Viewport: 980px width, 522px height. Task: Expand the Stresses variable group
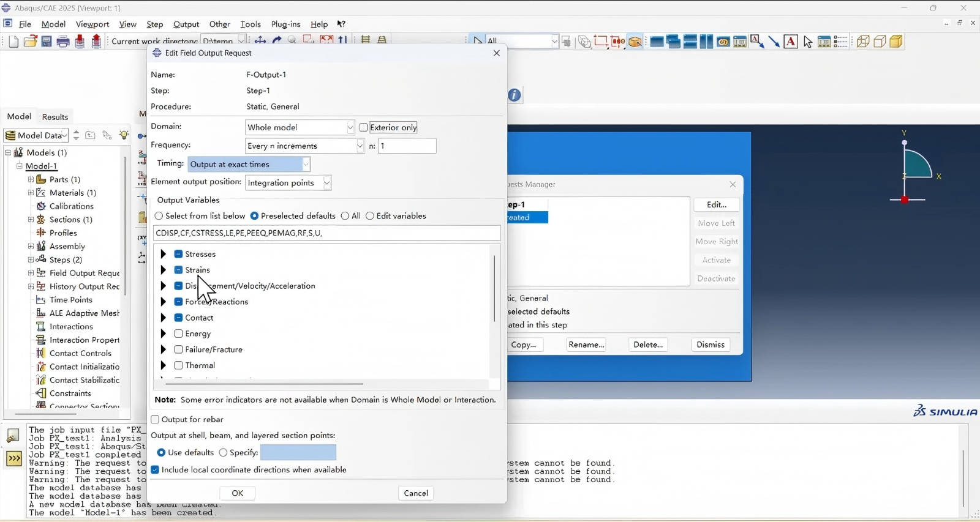[x=164, y=254]
